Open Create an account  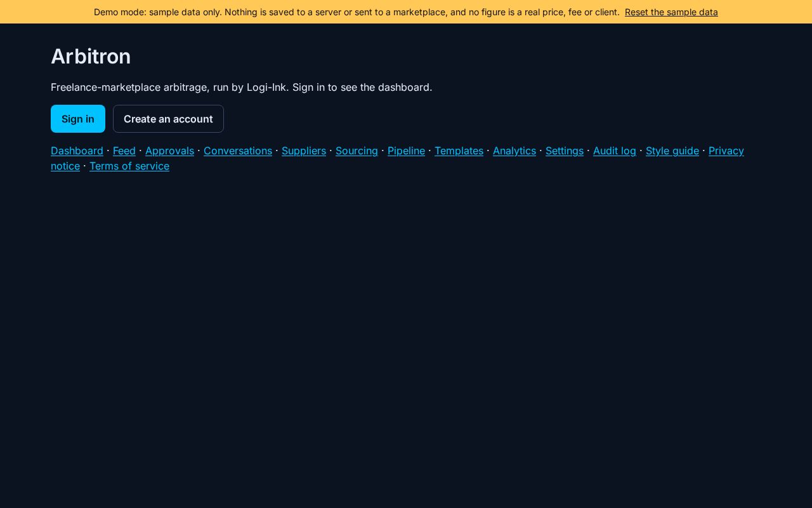pyautogui.click(x=168, y=119)
